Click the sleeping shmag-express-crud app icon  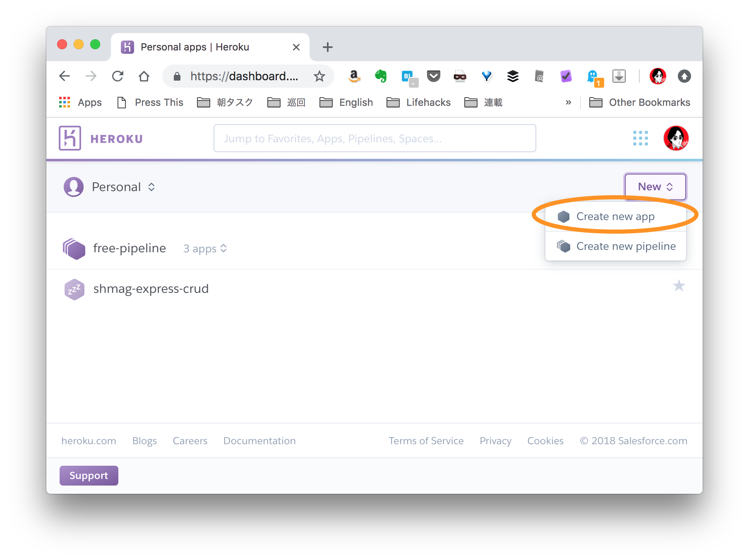click(x=74, y=289)
